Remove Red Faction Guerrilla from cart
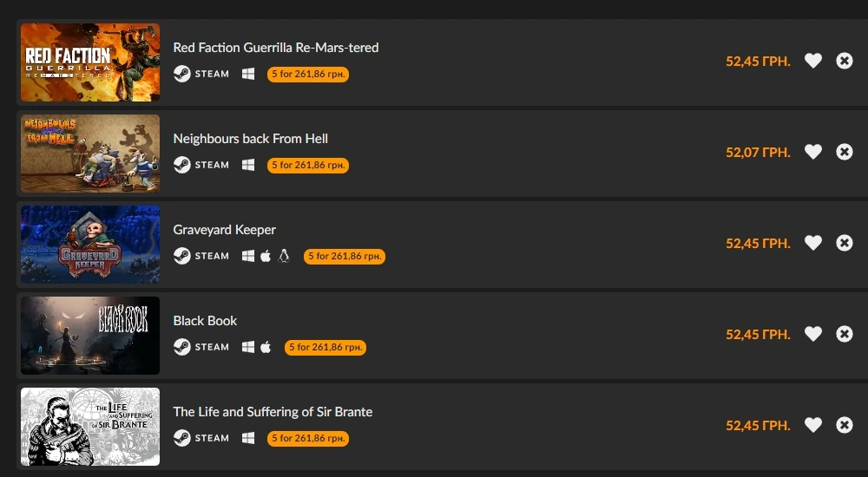 (845, 61)
